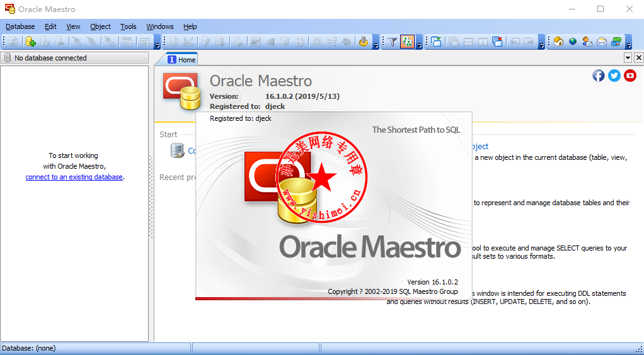This screenshot has height=355, width=644.
Task: Open the window list icon with green arrow
Action: [436, 42]
